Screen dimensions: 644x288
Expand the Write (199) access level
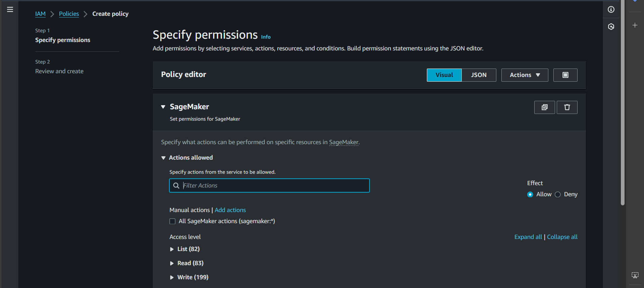pyautogui.click(x=172, y=277)
